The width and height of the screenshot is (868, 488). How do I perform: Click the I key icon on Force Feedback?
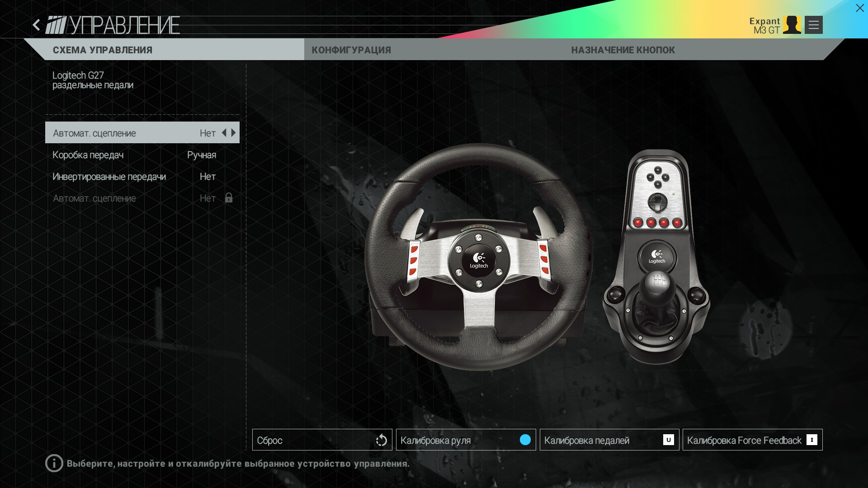811,440
